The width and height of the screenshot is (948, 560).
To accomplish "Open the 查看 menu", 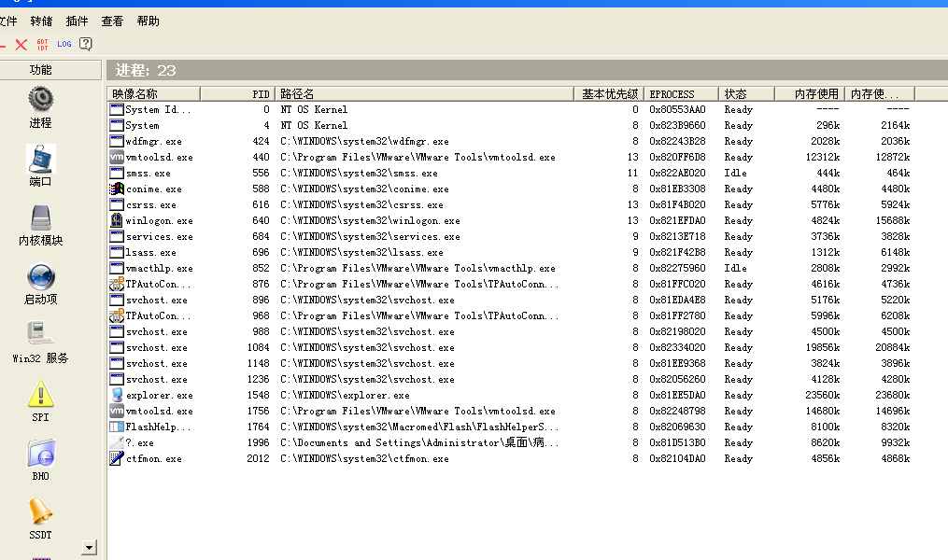I will [x=112, y=21].
